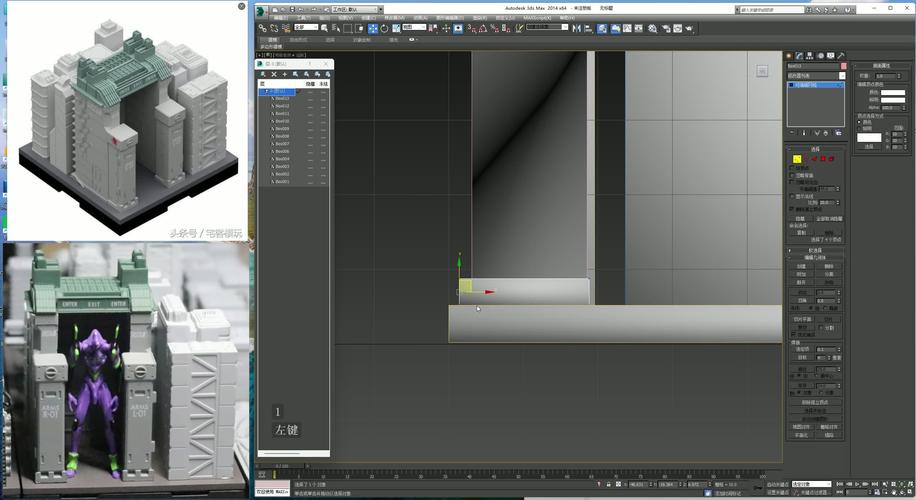Screen dimensions: 916x500
Task: Click the 附加 button in edit geometry
Action: (802, 273)
